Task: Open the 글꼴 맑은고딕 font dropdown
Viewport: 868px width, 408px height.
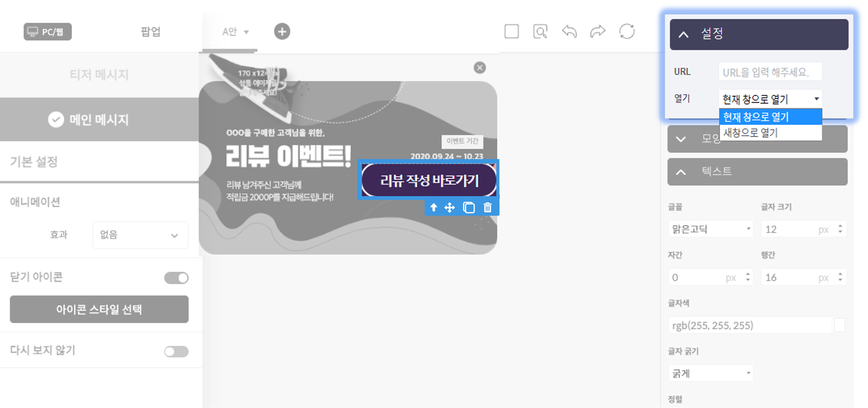Action: [711, 229]
